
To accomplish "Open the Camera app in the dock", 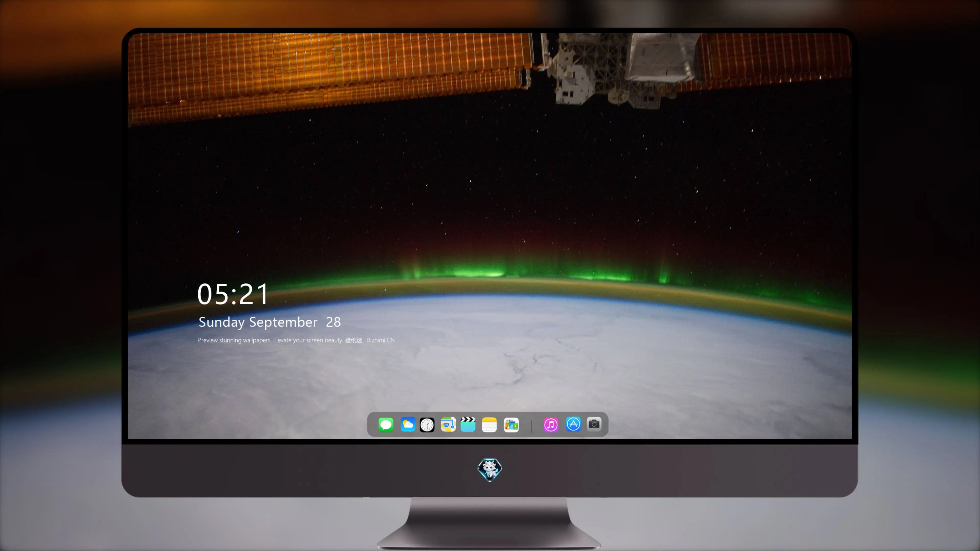I will 594,424.
